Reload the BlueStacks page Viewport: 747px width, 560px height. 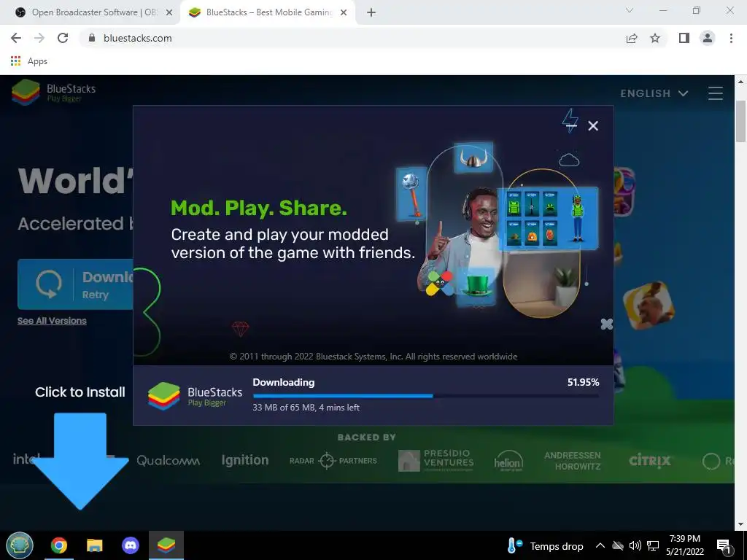(63, 38)
